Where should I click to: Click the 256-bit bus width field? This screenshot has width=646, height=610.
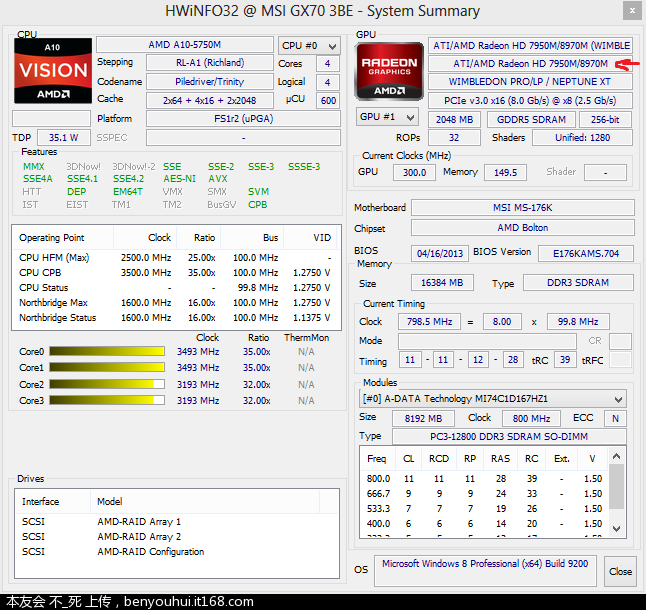[605, 119]
